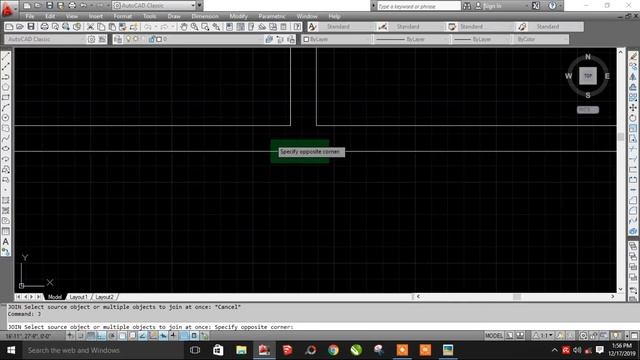Open the Hatch tool
Image resolution: width=640 pixels, height=360 pixels.
(6, 200)
